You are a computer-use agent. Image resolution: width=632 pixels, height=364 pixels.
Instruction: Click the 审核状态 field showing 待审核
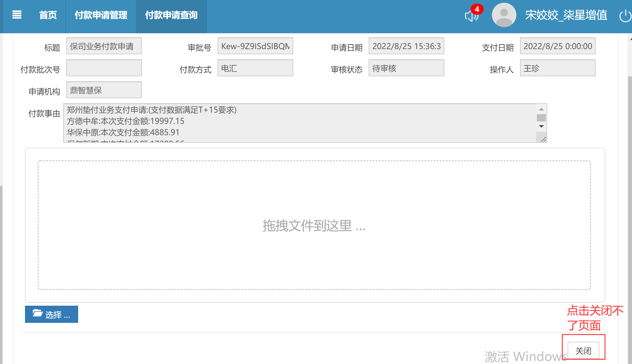click(406, 68)
